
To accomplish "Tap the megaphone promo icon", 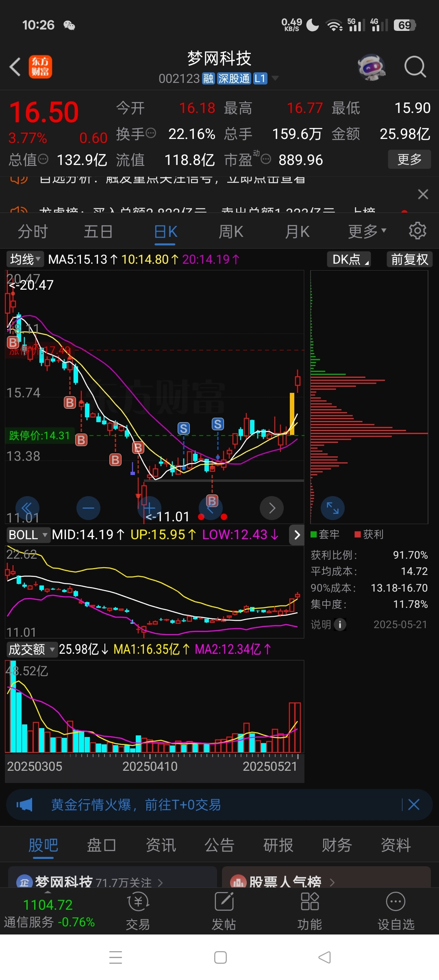I will [24, 804].
